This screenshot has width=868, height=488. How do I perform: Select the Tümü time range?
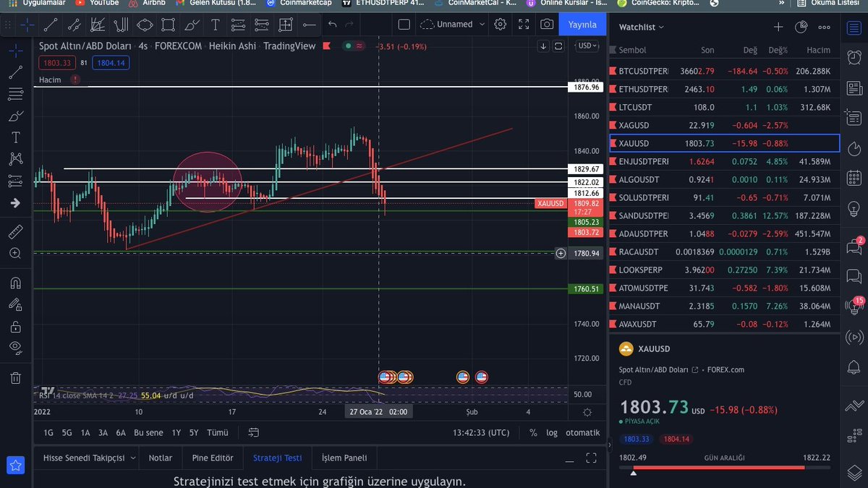tap(218, 433)
